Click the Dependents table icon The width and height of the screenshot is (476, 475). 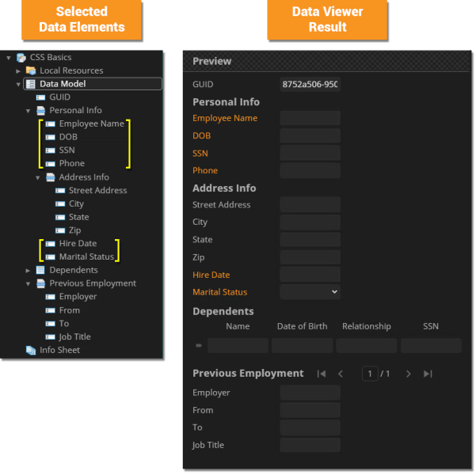pos(41,270)
